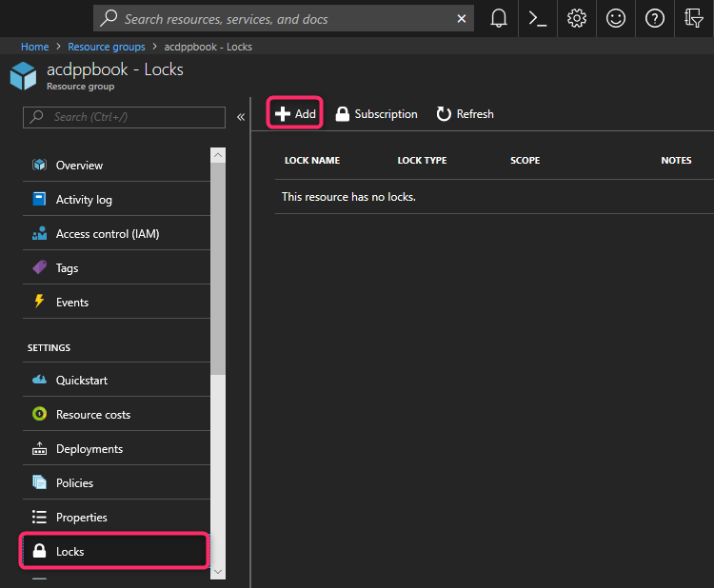Launch Cloud Shell from top bar

pyautogui.click(x=537, y=18)
